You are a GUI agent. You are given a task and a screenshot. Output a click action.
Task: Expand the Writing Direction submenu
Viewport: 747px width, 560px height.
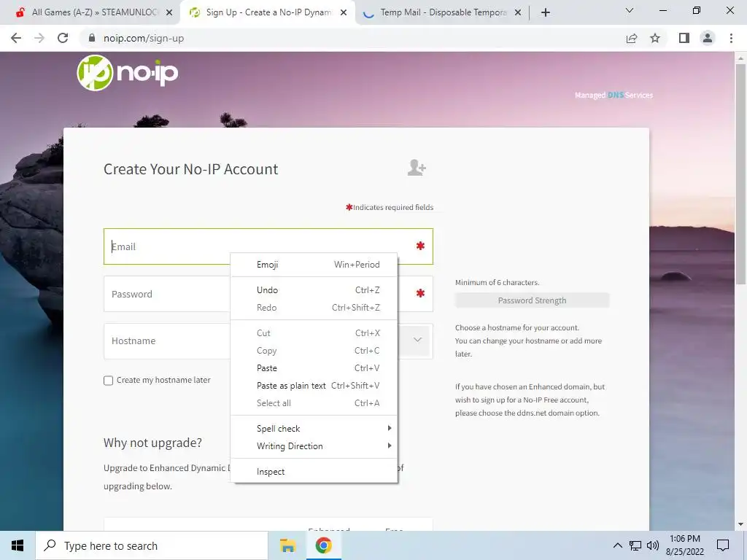pyautogui.click(x=314, y=446)
